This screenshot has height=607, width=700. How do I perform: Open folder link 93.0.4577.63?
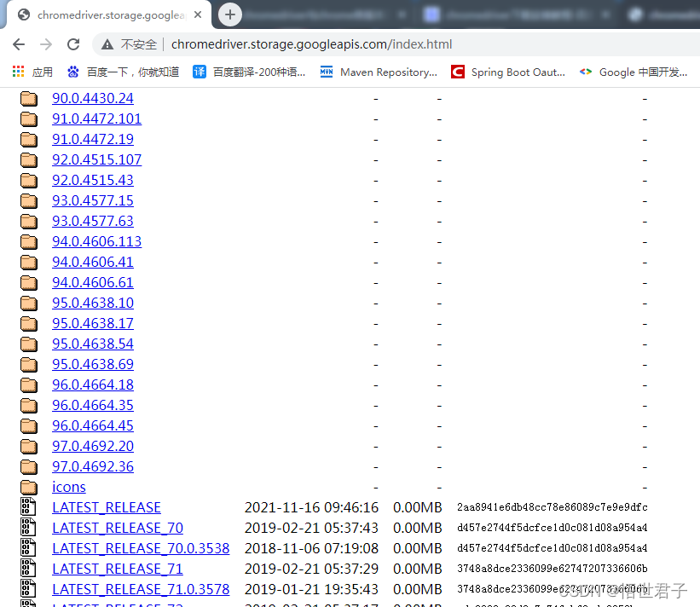click(x=93, y=221)
